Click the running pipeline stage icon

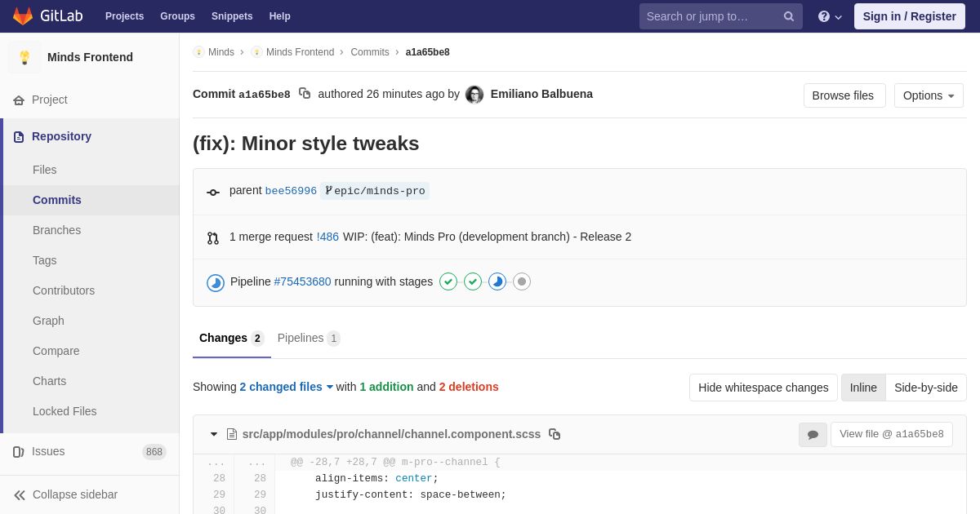click(x=497, y=281)
